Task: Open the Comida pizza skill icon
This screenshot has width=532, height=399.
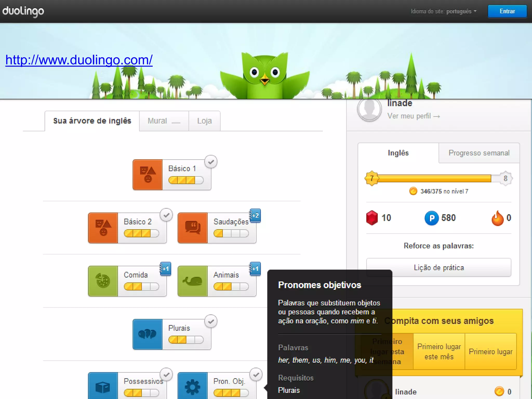Action: tap(103, 281)
